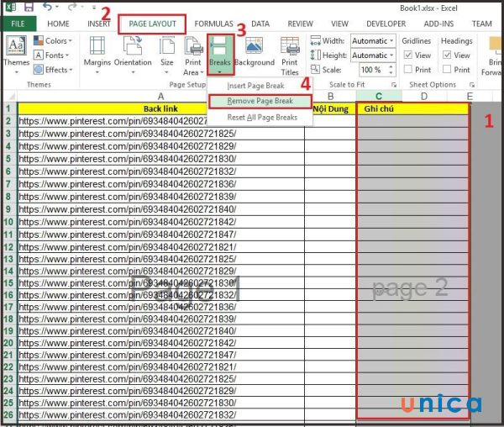Click the Excel application icon

coord(11,7)
